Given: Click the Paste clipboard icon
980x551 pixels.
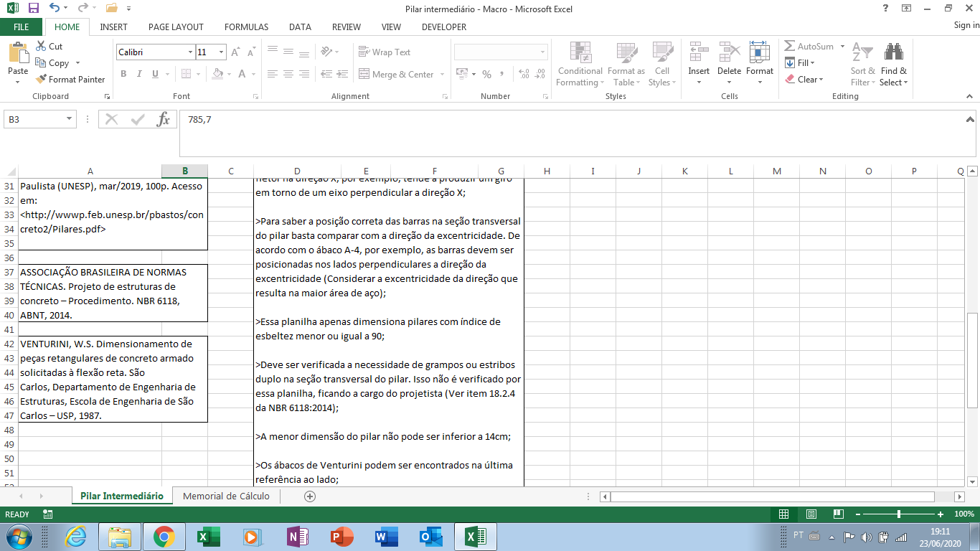Looking at the screenshot, I should click(18, 53).
